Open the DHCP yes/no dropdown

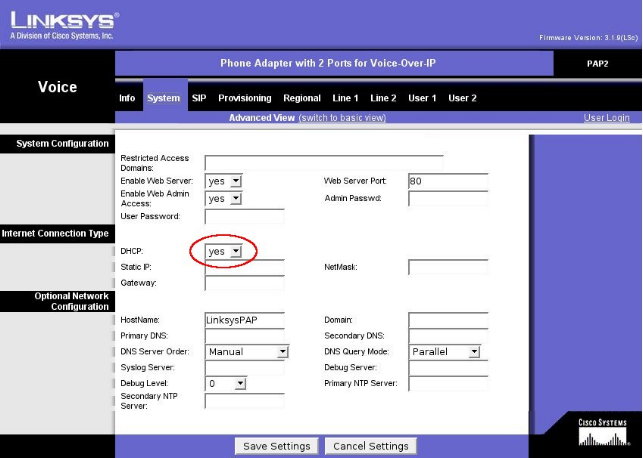click(x=224, y=251)
